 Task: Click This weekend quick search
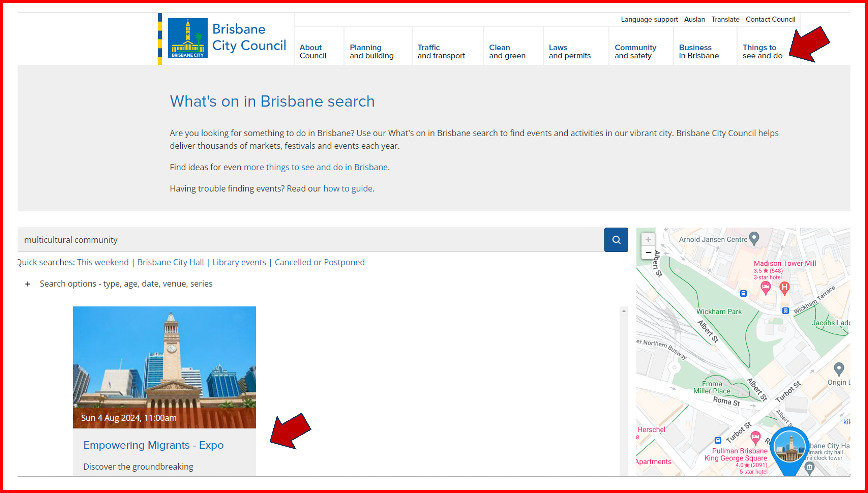[x=103, y=262]
